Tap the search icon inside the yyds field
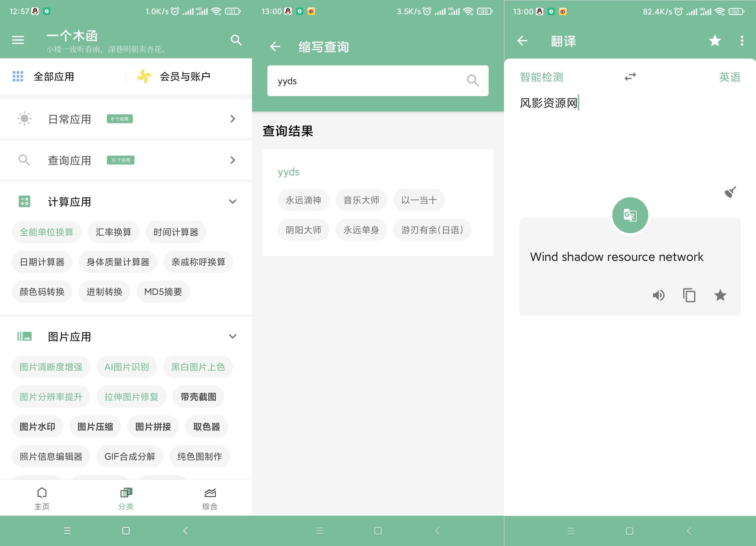The height and width of the screenshot is (546, 756). coord(473,80)
